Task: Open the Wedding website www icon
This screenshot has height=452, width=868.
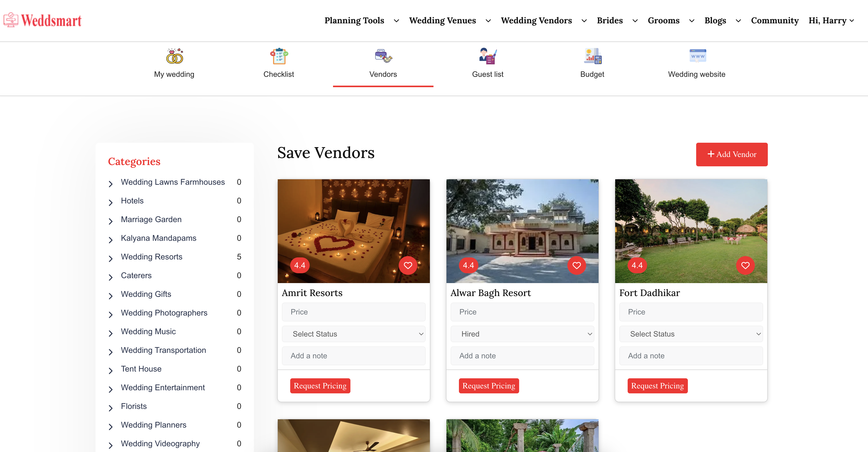Action: point(697,56)
